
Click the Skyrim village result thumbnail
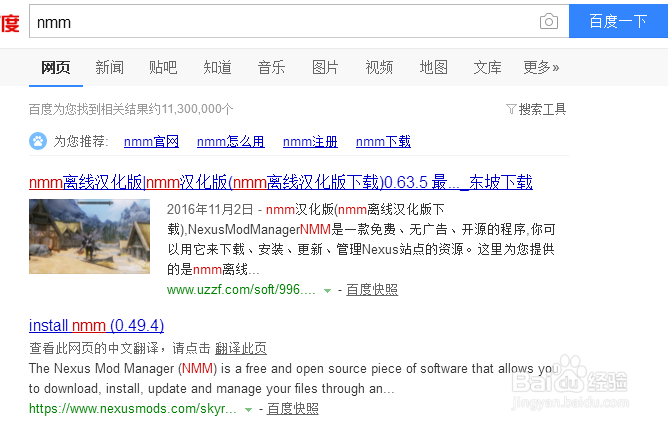click(89, 236)
